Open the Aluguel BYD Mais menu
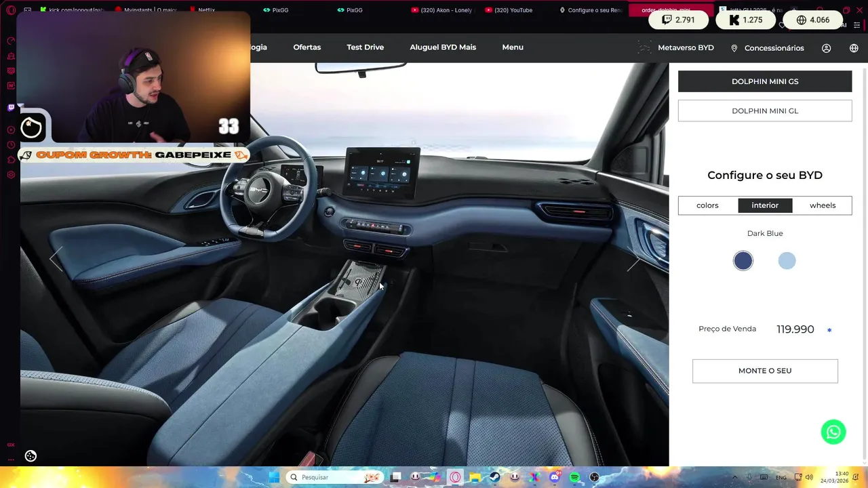 443,47
